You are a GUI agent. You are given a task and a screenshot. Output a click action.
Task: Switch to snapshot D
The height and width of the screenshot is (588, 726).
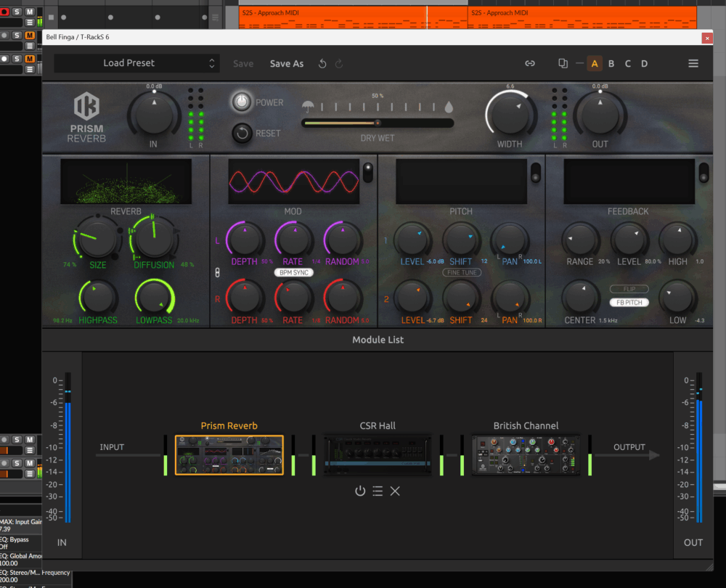pos(644,63)
